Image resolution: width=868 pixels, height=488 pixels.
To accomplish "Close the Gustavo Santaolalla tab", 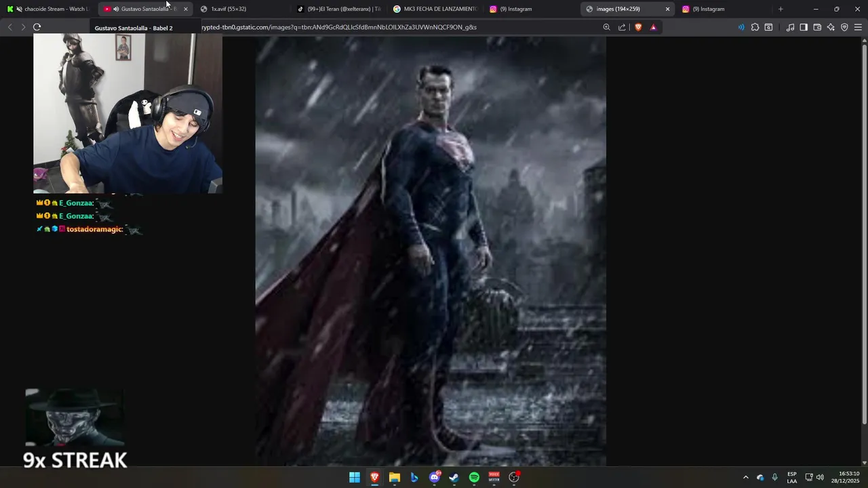I will pos(185,9).
